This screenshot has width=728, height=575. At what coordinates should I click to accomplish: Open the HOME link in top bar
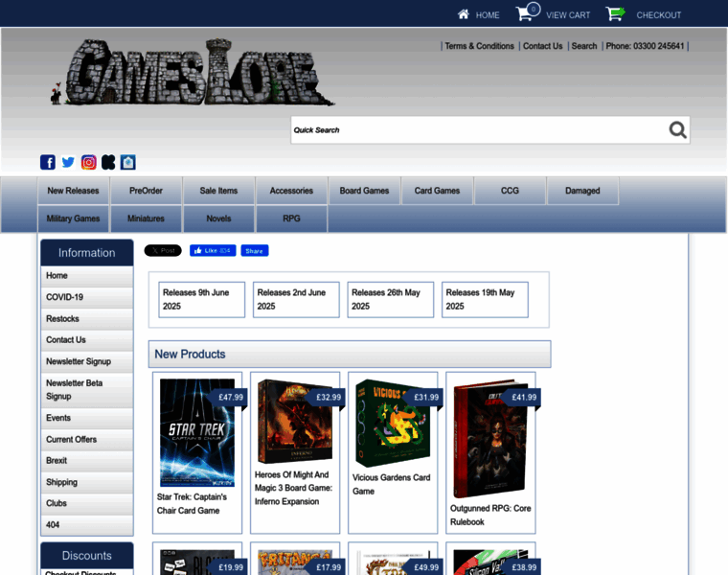pyautogui.click(x=488, y=15)
